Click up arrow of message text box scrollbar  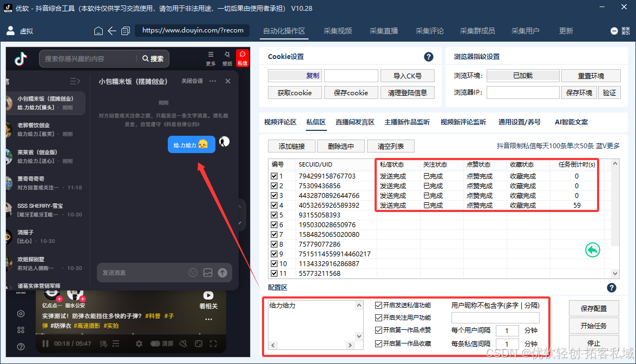pyautogui.click(x=359, y=305)
